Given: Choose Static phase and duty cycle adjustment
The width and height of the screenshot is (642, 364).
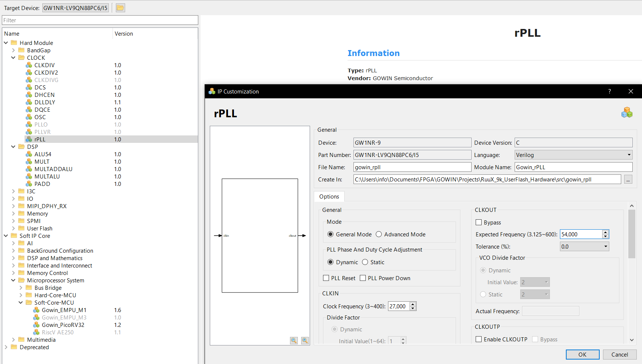Looking at the screenshot, I should pos(365,262).
